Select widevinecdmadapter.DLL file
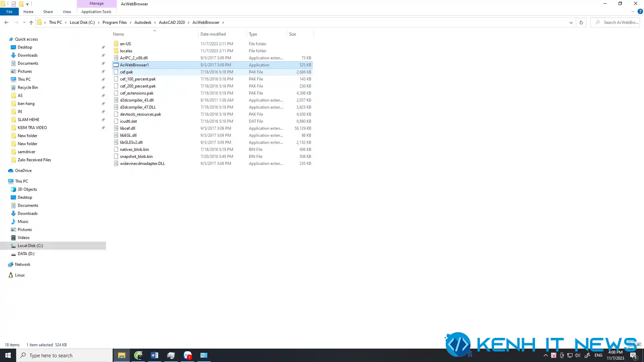 pyautogui.click(x=143, y=163)
